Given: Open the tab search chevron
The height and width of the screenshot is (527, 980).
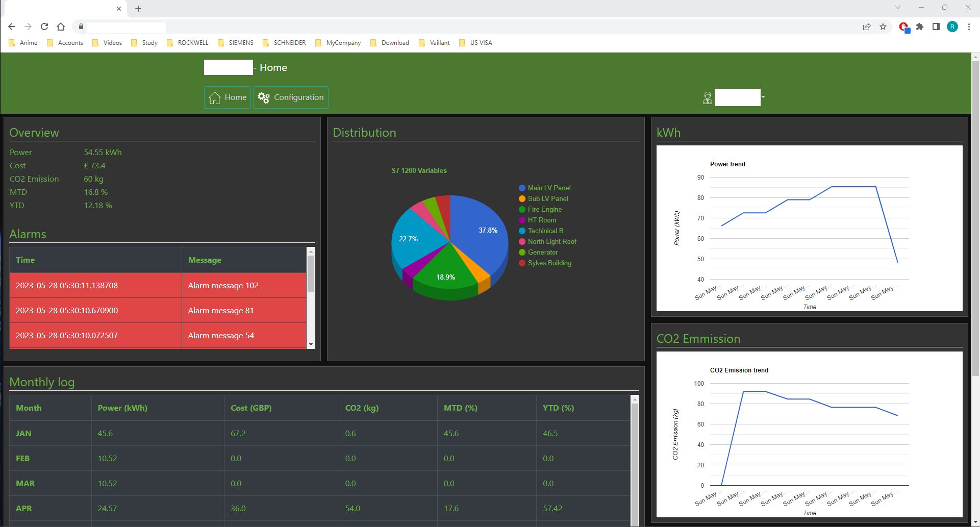Looking at the screenshot, I should pos(898,7).
